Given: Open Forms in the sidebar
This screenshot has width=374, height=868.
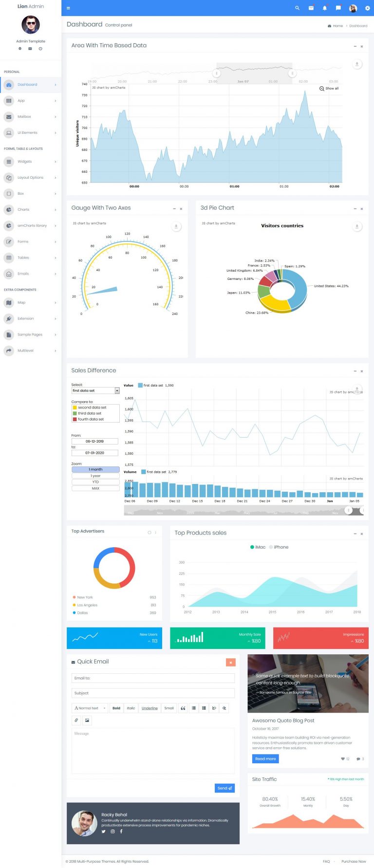Looking at the screenshot, I should point(31,242).
